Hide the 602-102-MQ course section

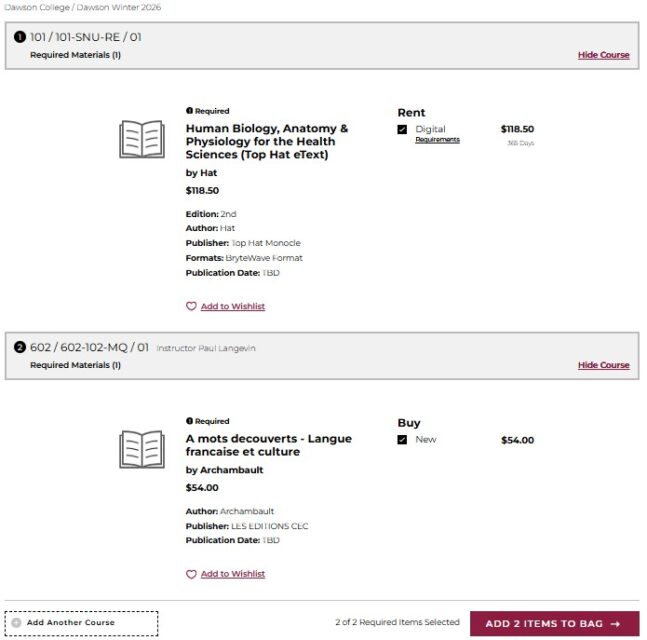click(603, 365)
